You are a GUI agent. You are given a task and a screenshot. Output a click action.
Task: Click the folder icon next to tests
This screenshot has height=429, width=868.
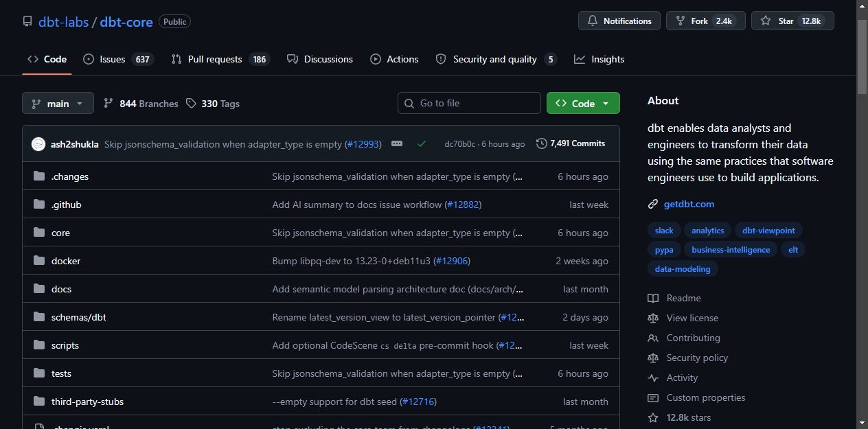(39, 373)
